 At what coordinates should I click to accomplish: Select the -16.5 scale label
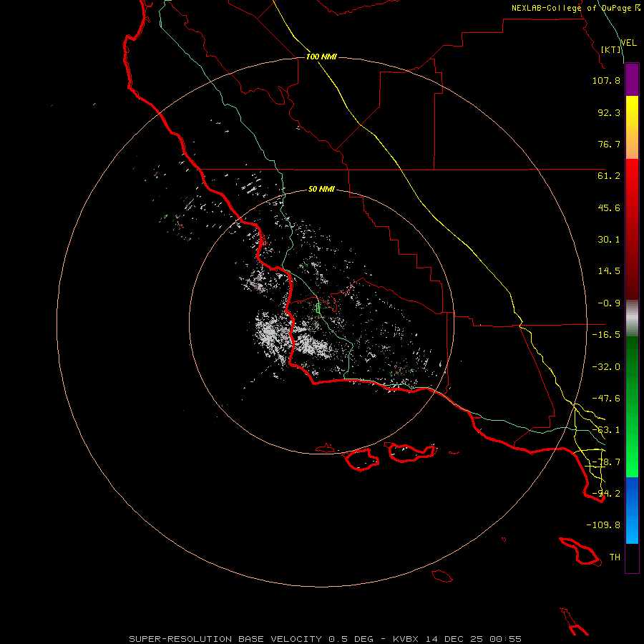tap(606, 335)
